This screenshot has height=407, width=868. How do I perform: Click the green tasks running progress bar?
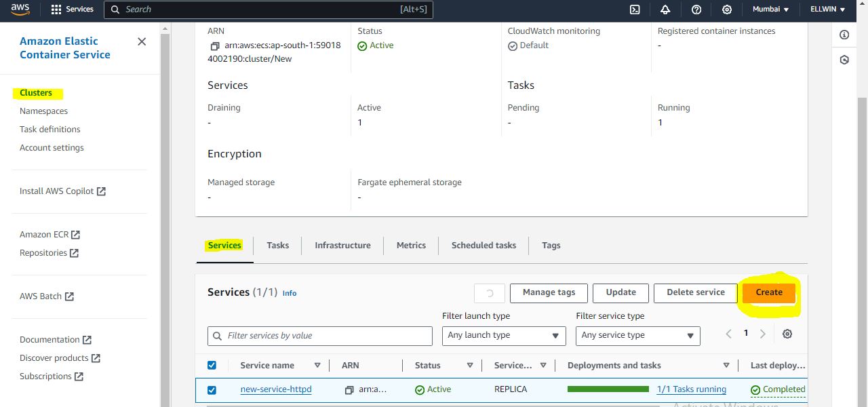point(608,389)
